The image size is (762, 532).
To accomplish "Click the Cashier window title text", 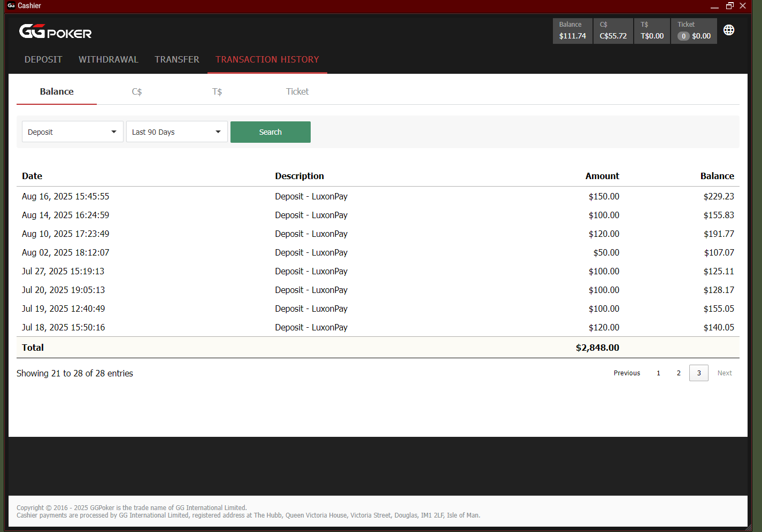I will pos(29,5).
